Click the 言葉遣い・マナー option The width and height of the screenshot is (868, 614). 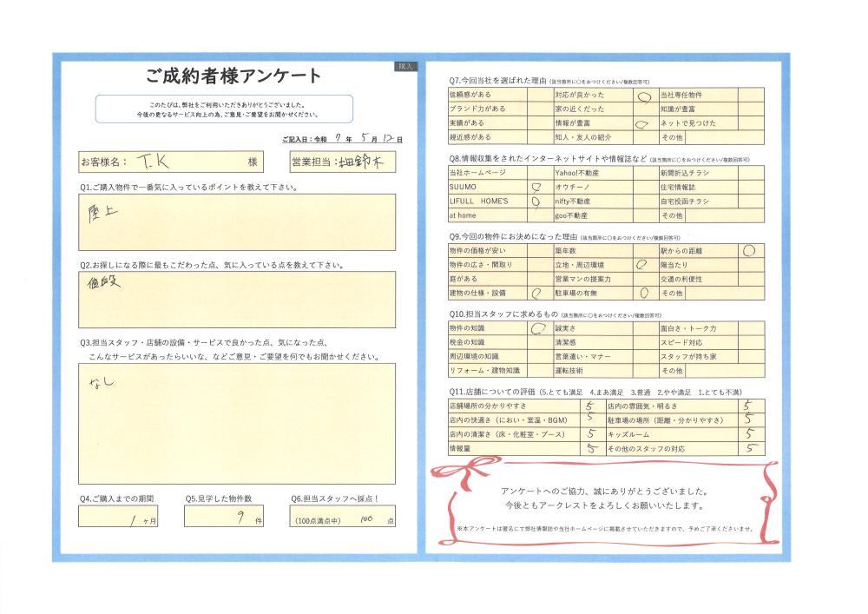(583, 357)
